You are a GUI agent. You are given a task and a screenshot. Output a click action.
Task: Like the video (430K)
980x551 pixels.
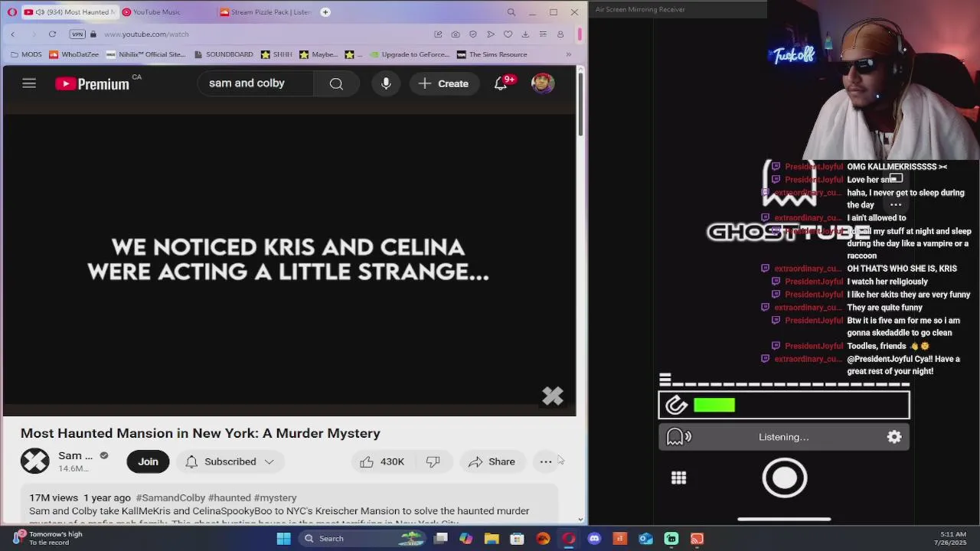(381, 461)
